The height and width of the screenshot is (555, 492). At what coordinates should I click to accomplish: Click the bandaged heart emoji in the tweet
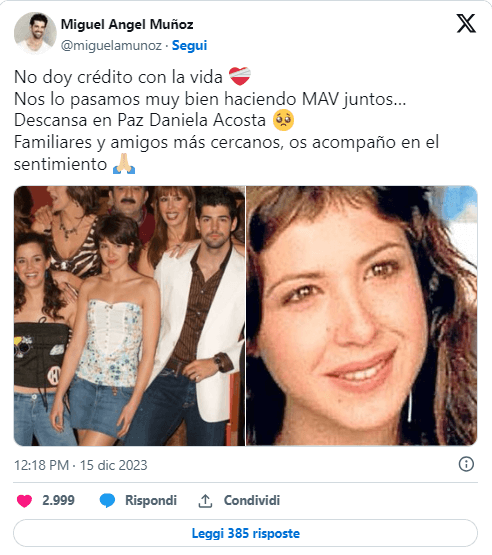[x=240, y=76]
